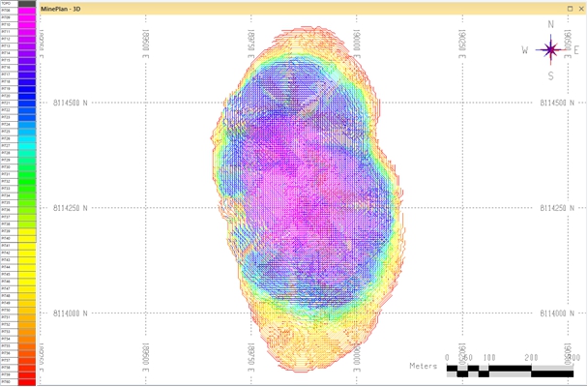This screenshot has height=387, width=588.
Task: Click the blue PIT20 color swatch
Action: click(x=27, y=96)
